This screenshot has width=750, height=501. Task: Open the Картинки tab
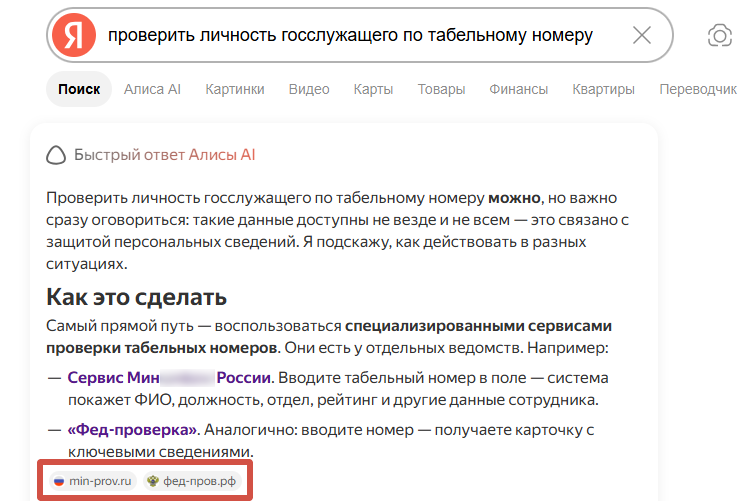click(235, 89)
